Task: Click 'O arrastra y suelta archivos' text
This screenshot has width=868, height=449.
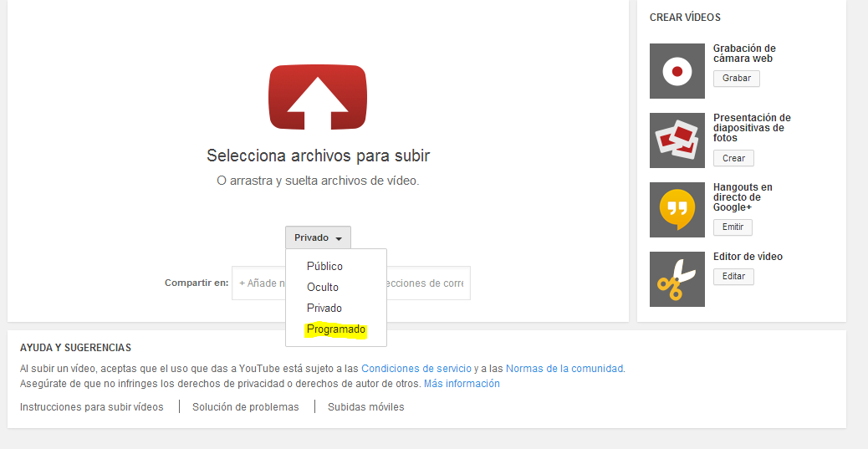Action: 318,181
